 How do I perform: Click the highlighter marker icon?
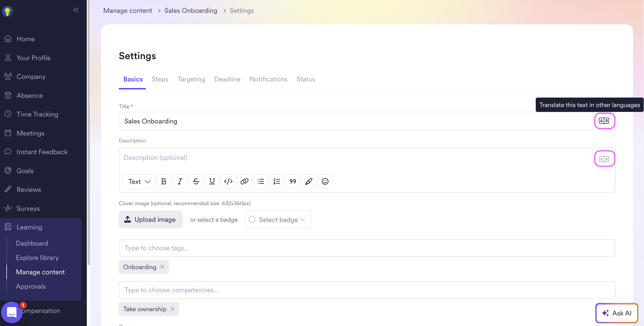[309, 182]
